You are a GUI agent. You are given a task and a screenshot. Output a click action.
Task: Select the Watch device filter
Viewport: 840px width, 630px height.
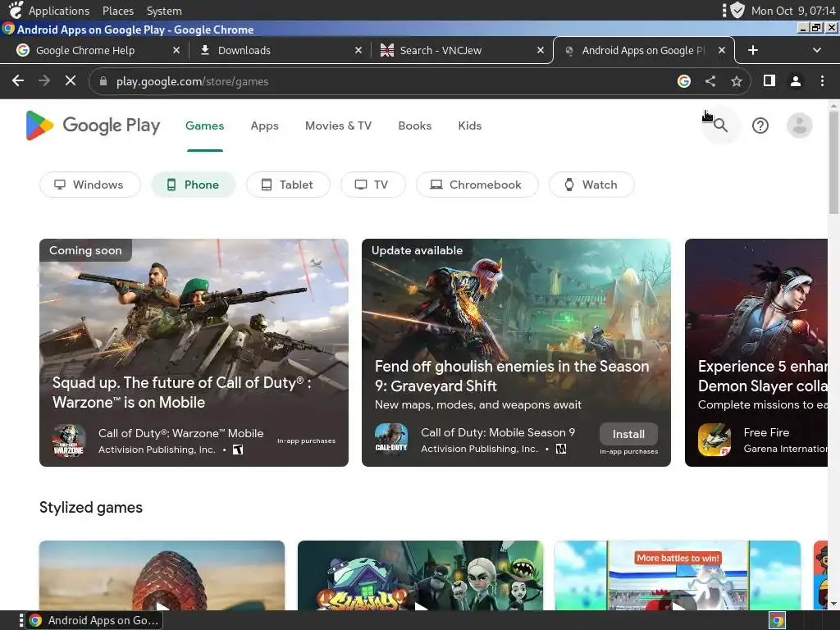tap(591, 185)
